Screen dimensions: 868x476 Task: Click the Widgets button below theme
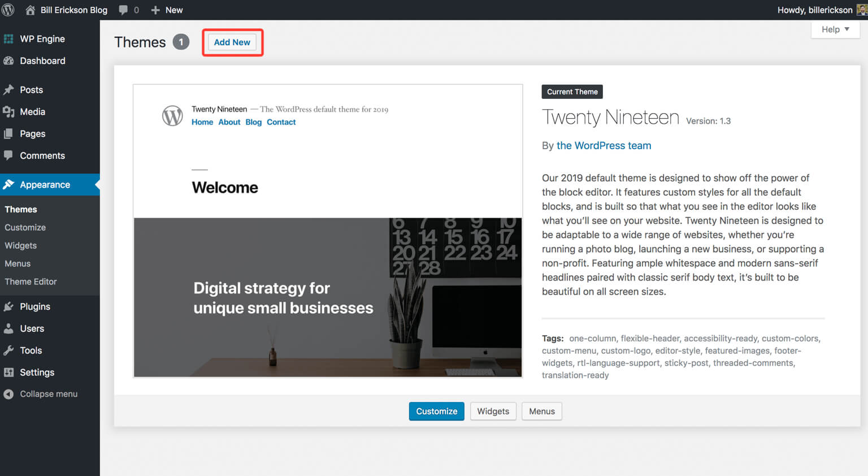pos(493,411)
